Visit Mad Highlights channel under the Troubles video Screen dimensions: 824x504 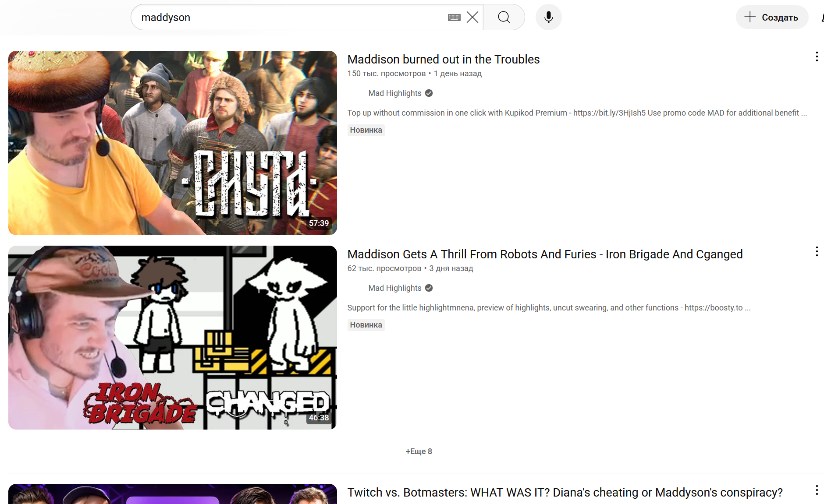395,93
